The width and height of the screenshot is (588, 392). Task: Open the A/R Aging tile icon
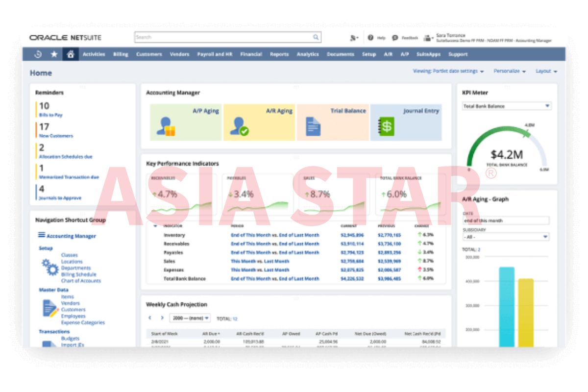pos(239,126)
